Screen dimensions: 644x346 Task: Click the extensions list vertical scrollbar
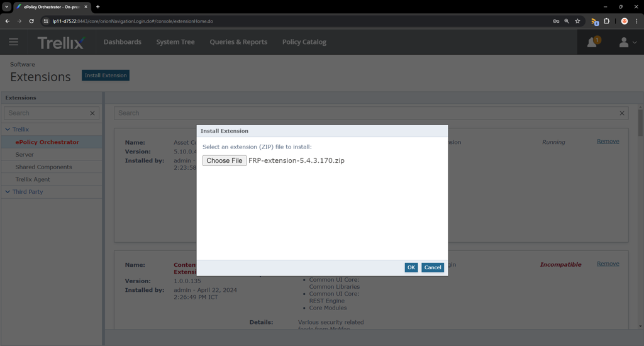640,123
